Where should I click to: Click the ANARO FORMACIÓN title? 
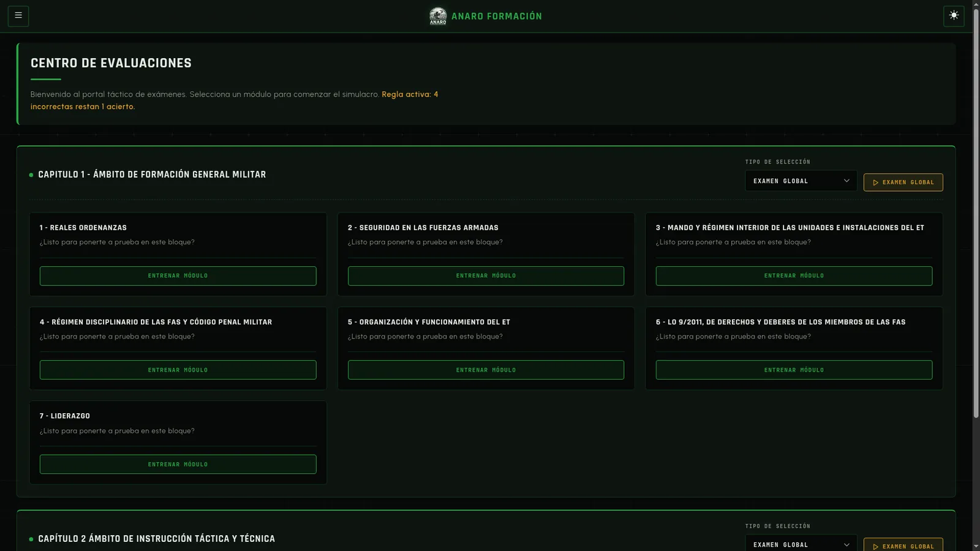point(497,17)
